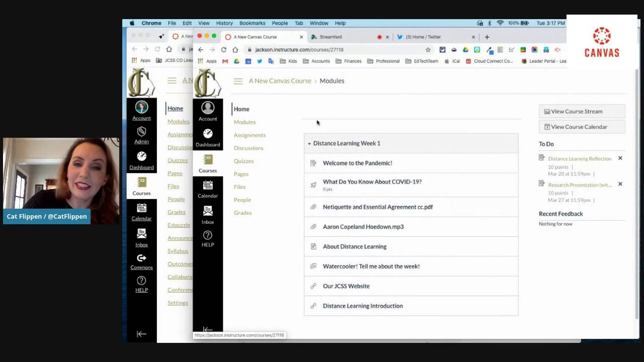Viewport: 644px width, 362px height.
Task: Open the What Do You Know About COVID-19? quiz
Action: click(x=372, y=182)
